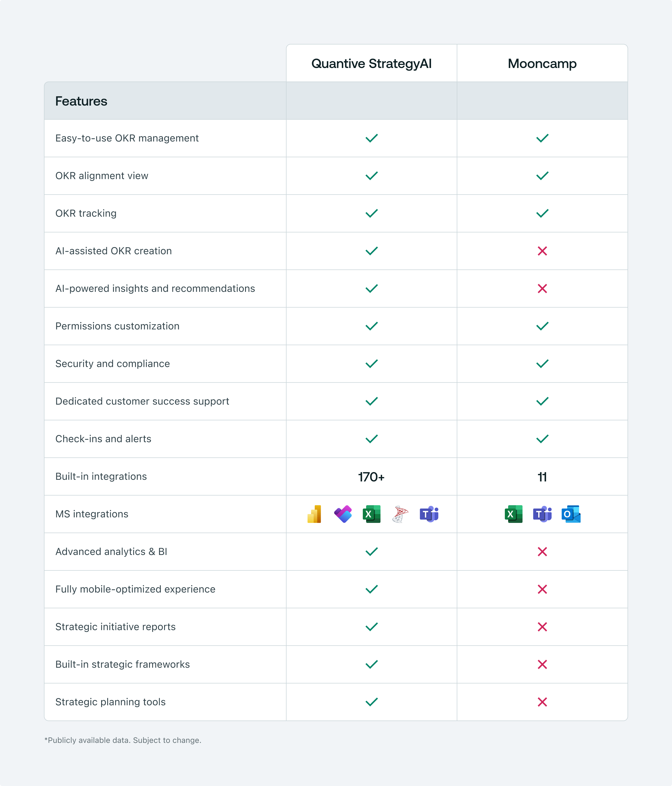Screen dimensions: 672x786
Task: Click Mooncamp's 11 built-in integrations value
Action: [542, 477]
